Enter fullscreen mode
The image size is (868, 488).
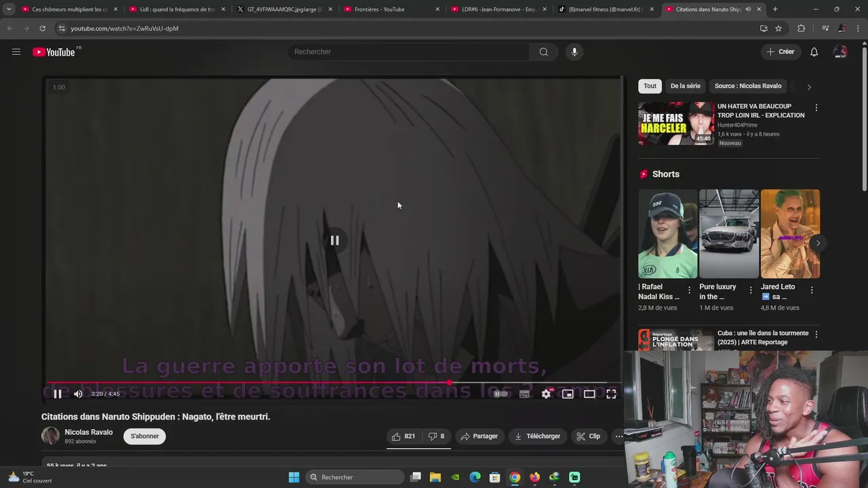611,394
